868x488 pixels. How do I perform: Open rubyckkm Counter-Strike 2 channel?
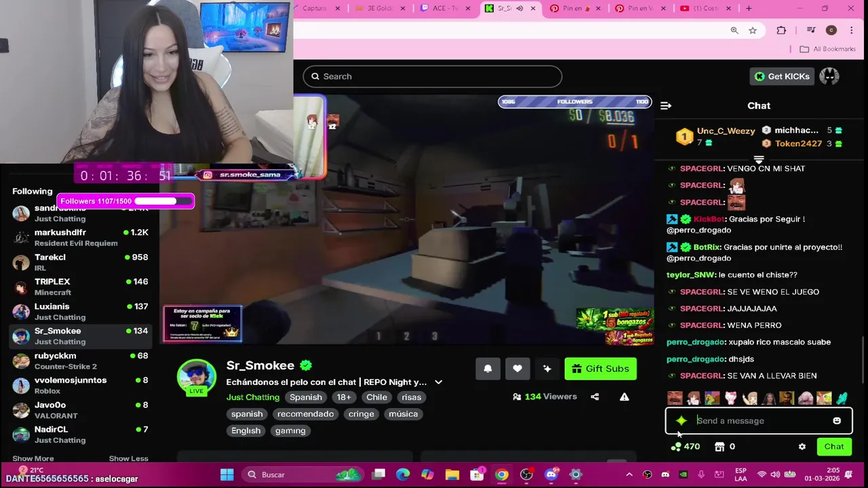pos(80,361)
